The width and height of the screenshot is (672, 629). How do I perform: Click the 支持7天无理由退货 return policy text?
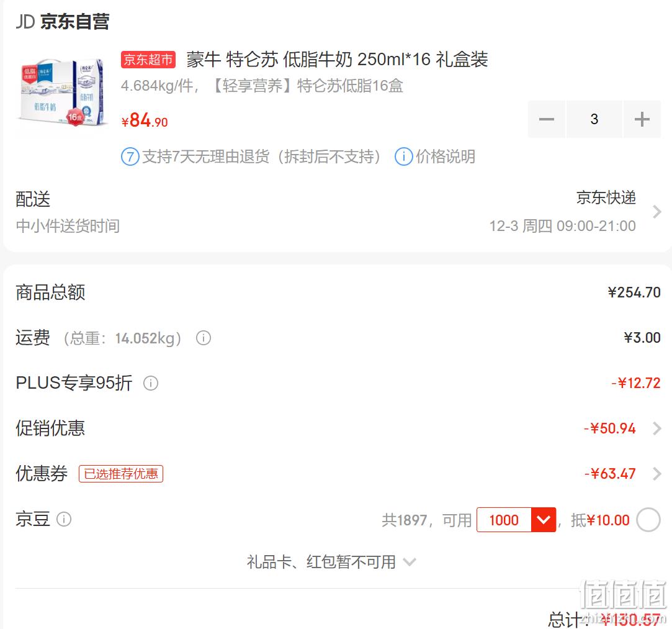pyautogui.click(x=261, y=156)
